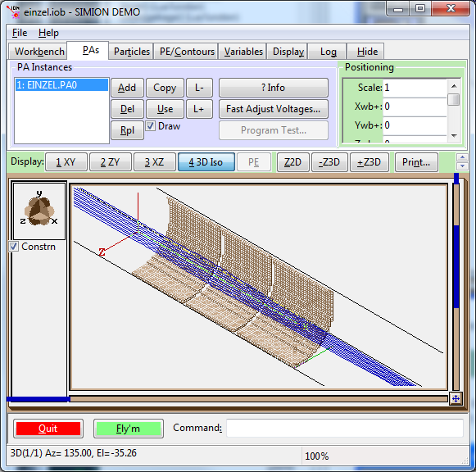Click the 3D view status text
Viewport: 476px width, 472px height.
click(x=74, y=453)
